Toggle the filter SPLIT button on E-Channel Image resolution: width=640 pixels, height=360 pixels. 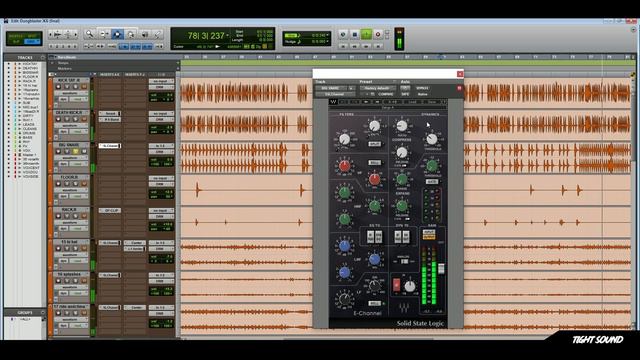tap(374, 144)
